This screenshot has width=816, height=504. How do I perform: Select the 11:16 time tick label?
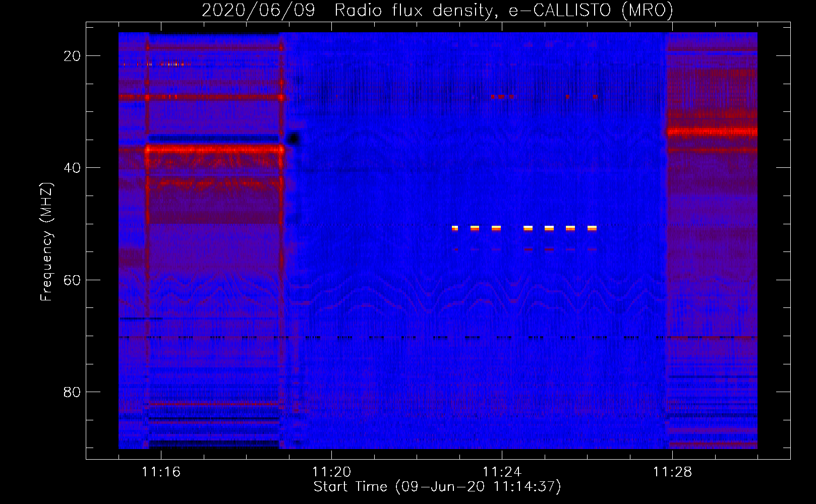point(161,472)
